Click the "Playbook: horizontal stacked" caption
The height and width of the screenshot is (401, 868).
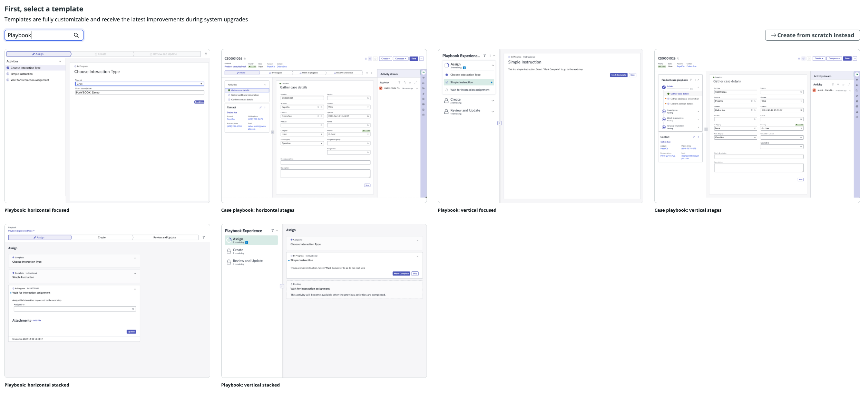click(x=37, y=385)
